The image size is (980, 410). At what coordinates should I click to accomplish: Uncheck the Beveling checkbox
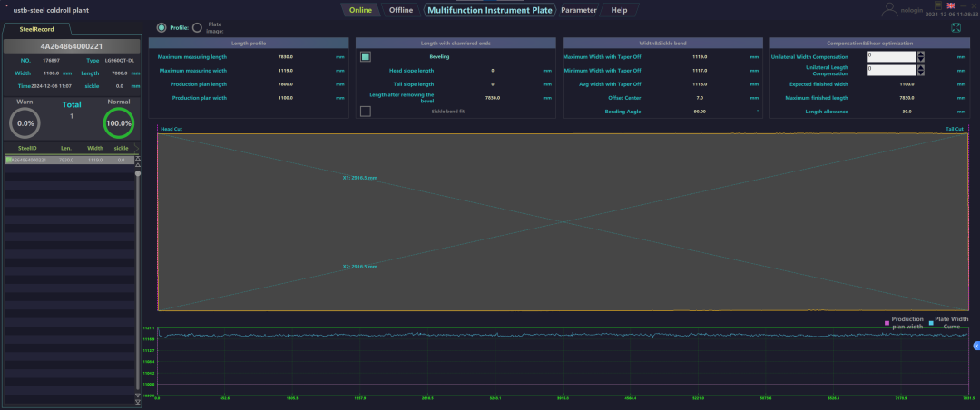pyautogui.click(x=366, y=56)
